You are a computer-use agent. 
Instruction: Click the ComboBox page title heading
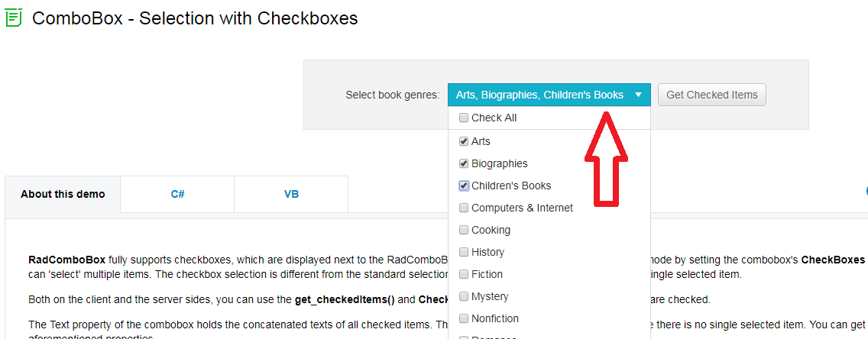[x=195, y=18]
